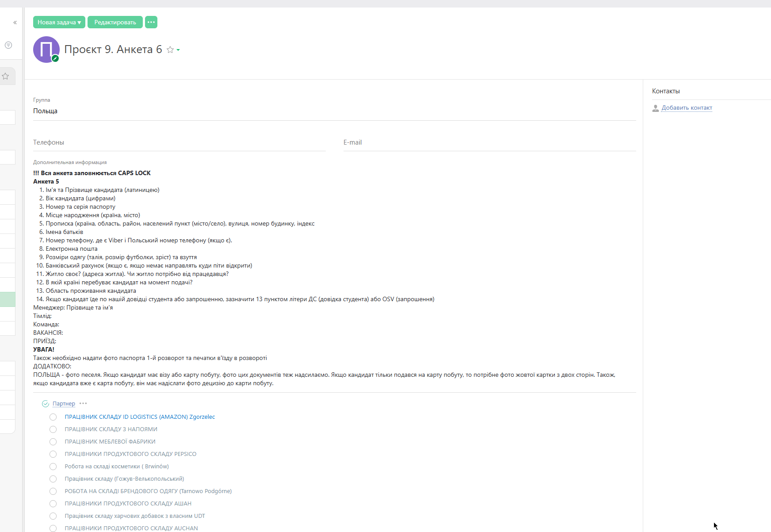Check off ПРАЦІВНИК СКЛАДУ ID LOGISTICS item
Image resolution: width=771 pixels, height=532 pixels.
tap(53, 417)
